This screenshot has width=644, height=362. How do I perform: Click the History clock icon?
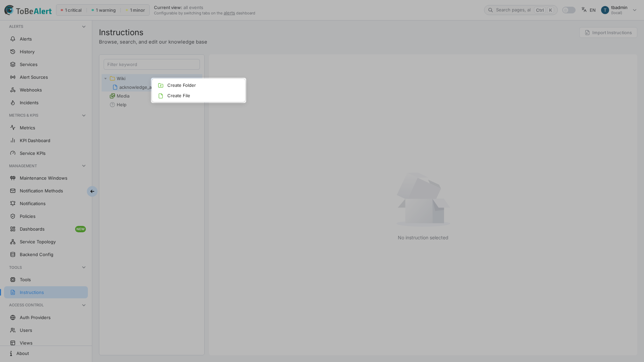(x=13, y=52)
